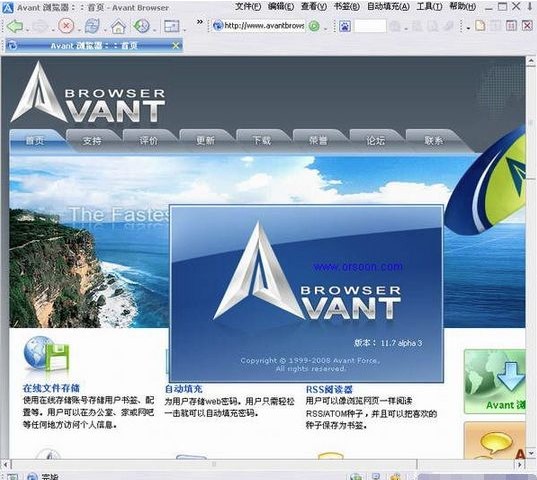Open the 编辑(E) menu

pyautogui.click(x=281, y=7)
